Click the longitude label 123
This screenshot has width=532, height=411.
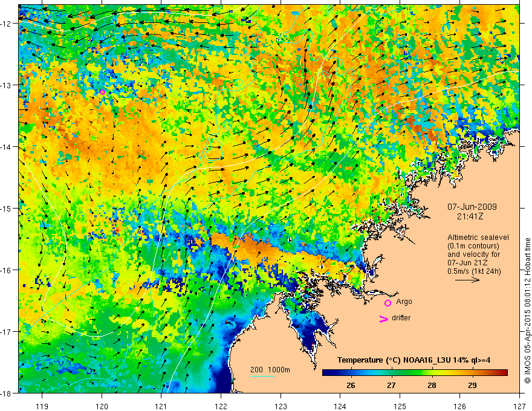[x=281, y=406]
